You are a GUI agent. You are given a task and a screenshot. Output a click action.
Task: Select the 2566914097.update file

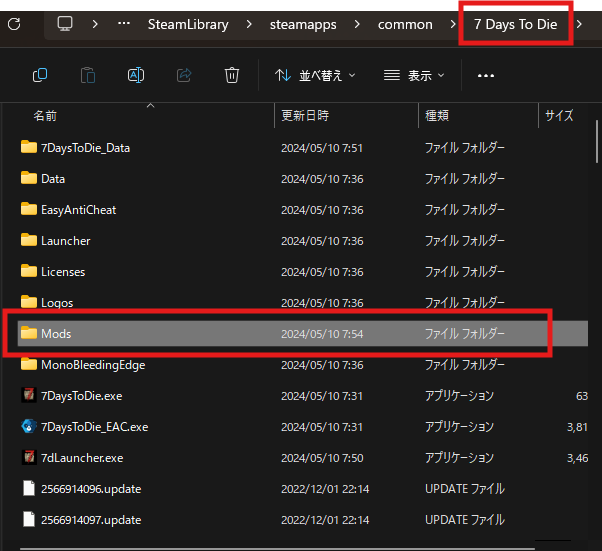303,520
